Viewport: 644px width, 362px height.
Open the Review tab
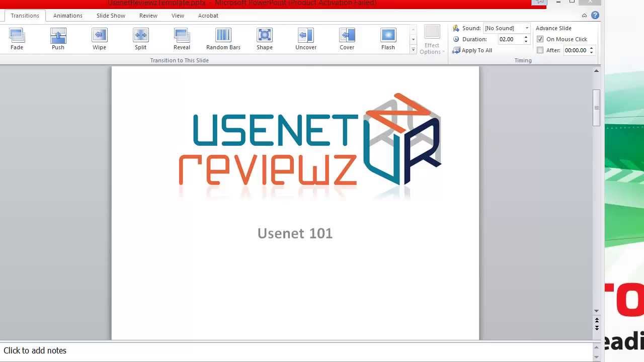148,16
